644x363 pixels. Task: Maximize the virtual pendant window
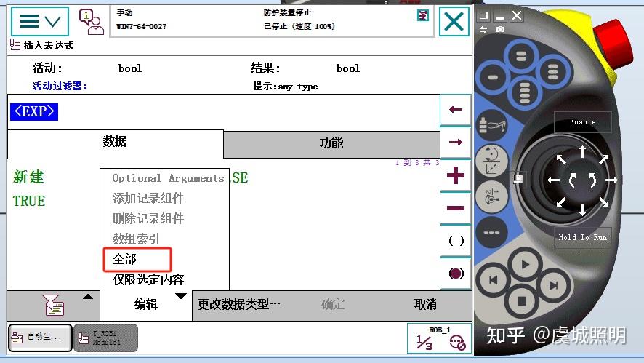(483, 15)
